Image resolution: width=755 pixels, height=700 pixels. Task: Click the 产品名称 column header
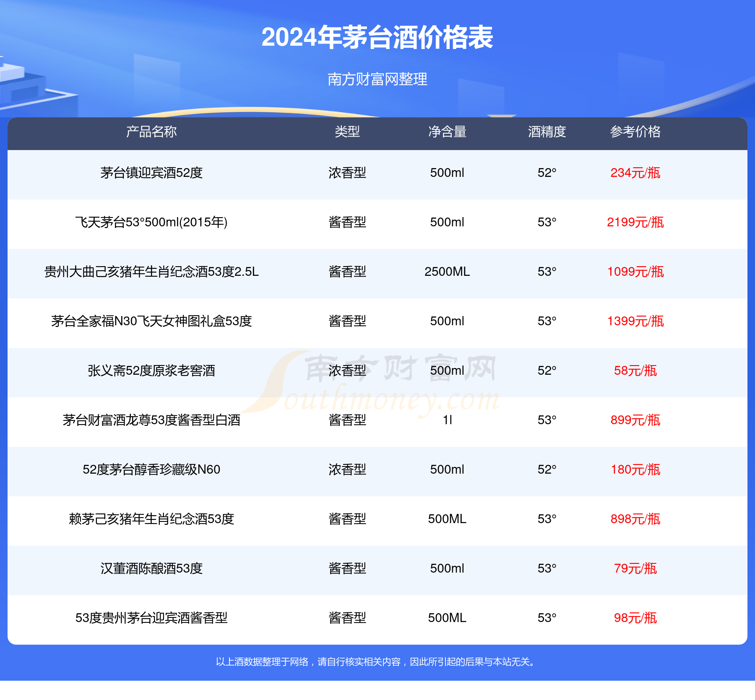pos(151,132)
